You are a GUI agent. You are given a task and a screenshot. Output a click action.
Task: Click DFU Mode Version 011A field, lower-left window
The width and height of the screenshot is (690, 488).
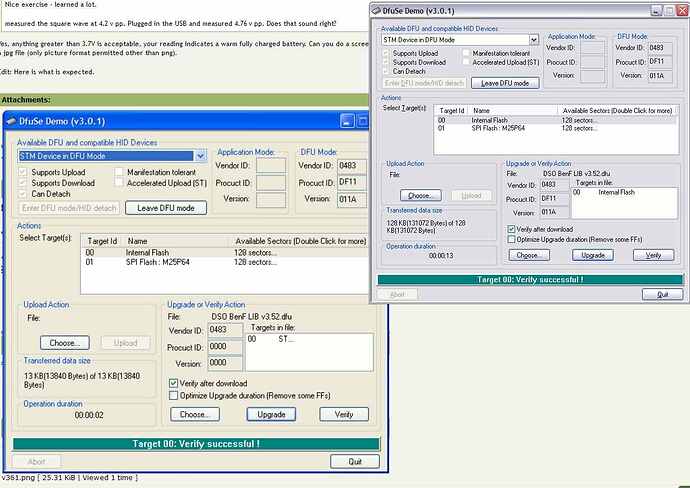pos(352,199)
